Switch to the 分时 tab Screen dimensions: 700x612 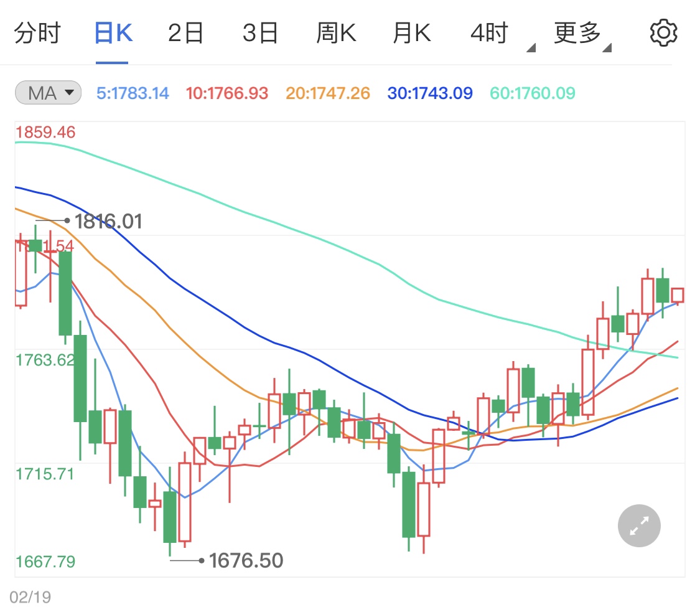tap(37, 33)
